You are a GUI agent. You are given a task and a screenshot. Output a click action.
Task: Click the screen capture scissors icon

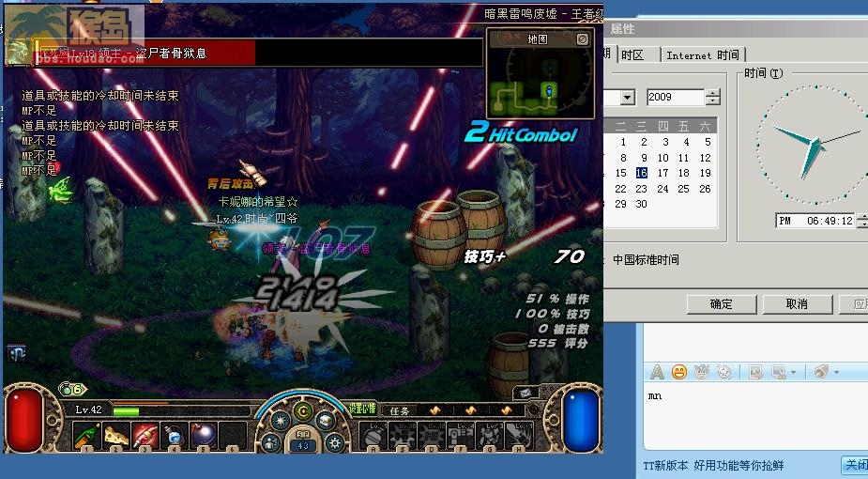point(778,372)
